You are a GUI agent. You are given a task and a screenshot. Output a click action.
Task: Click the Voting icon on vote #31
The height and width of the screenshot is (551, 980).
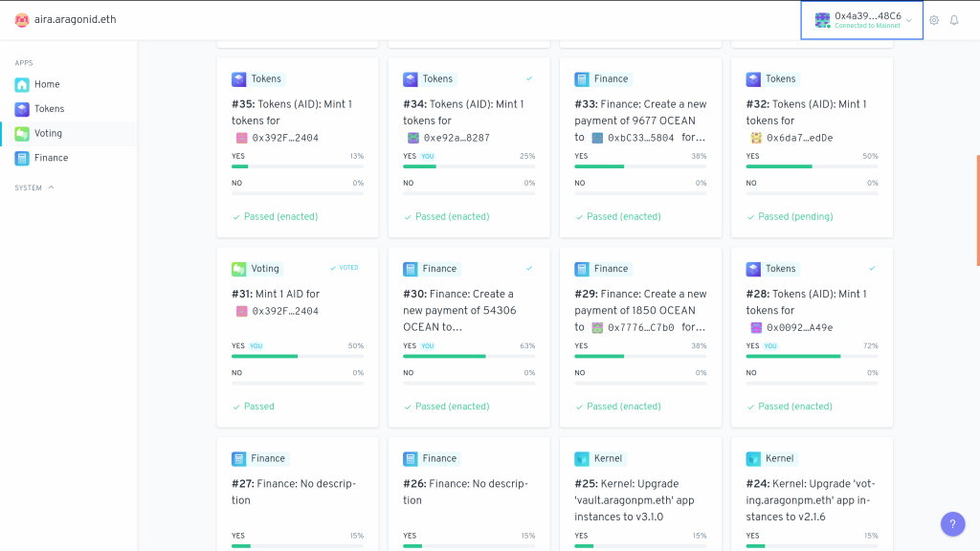238,269
